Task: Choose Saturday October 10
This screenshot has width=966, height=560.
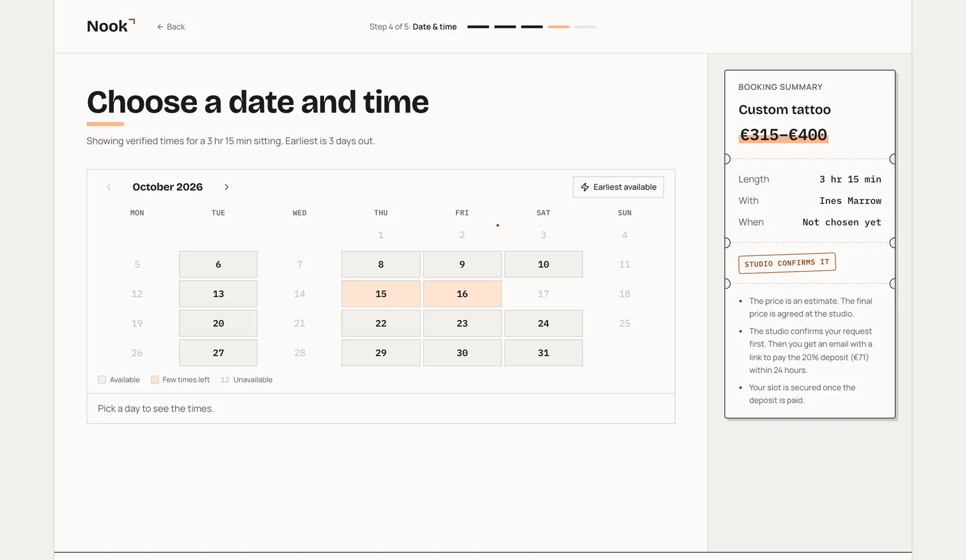Action: (x=543, y=264)
